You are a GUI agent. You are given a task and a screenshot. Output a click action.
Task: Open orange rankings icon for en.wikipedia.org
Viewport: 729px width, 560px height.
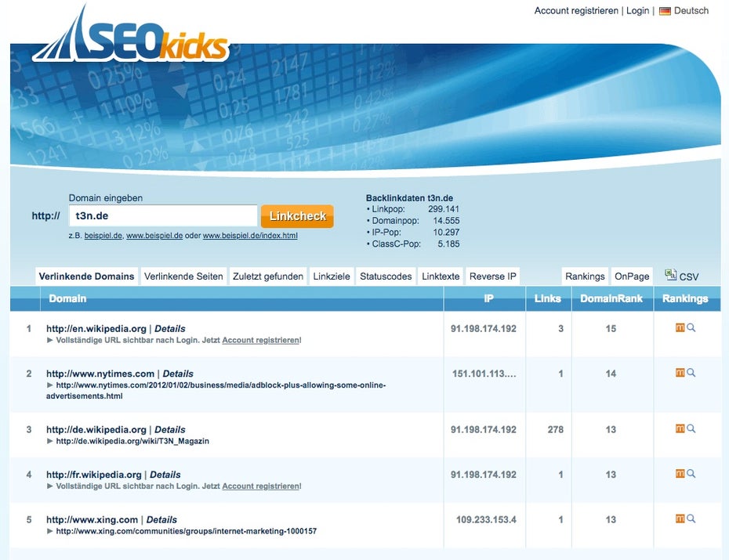[680, 328]
